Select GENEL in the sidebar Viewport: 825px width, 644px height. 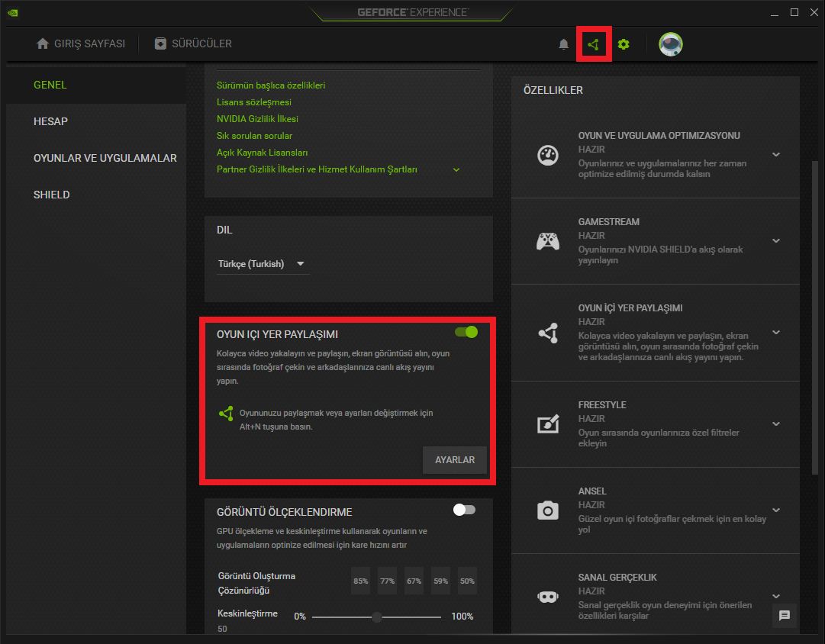pos(96,85)
